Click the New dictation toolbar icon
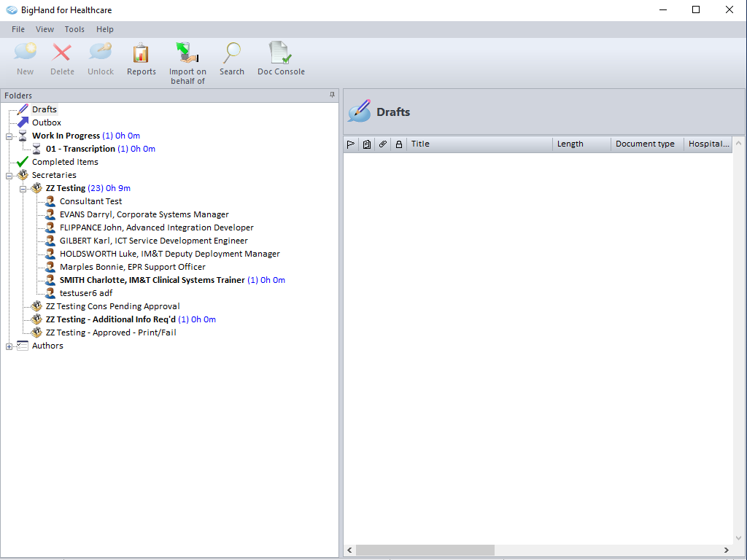The image size is (747, 560). [x=26, y=52]
